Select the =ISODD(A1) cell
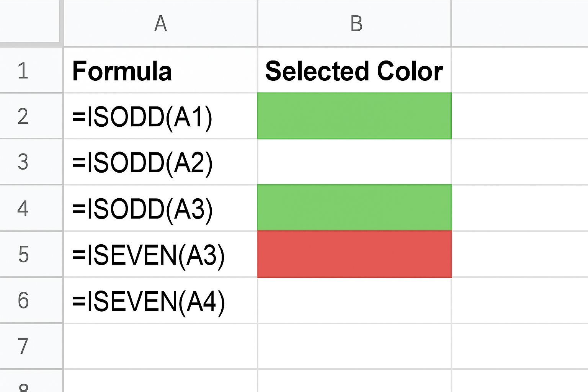 coord(160,116)
